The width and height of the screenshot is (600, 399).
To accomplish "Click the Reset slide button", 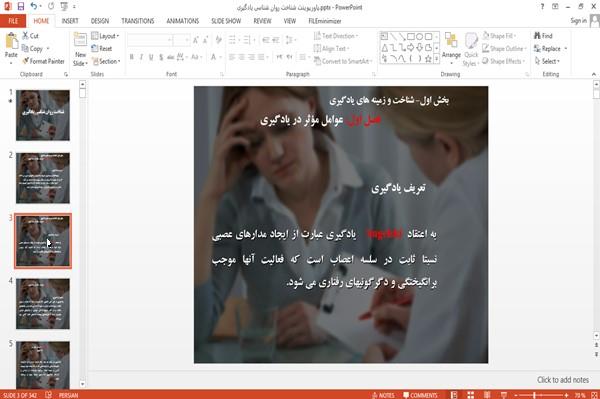I will tap(102, 49).
